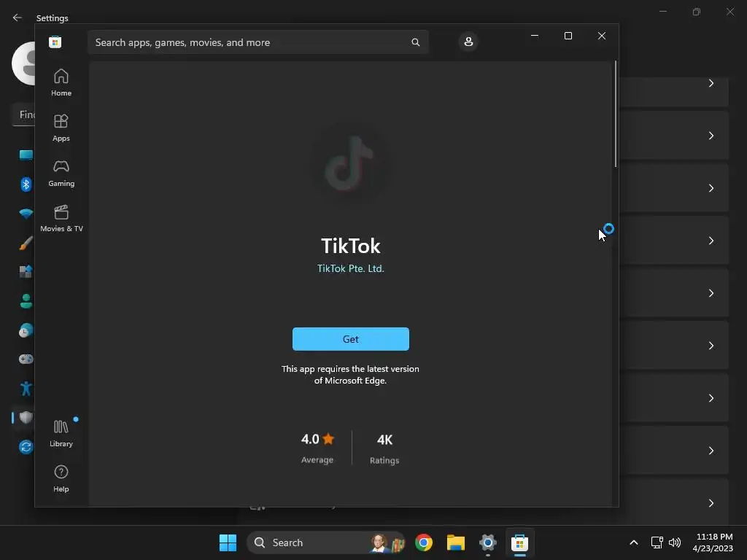Click the TikTok app logo

click(350, 163)
